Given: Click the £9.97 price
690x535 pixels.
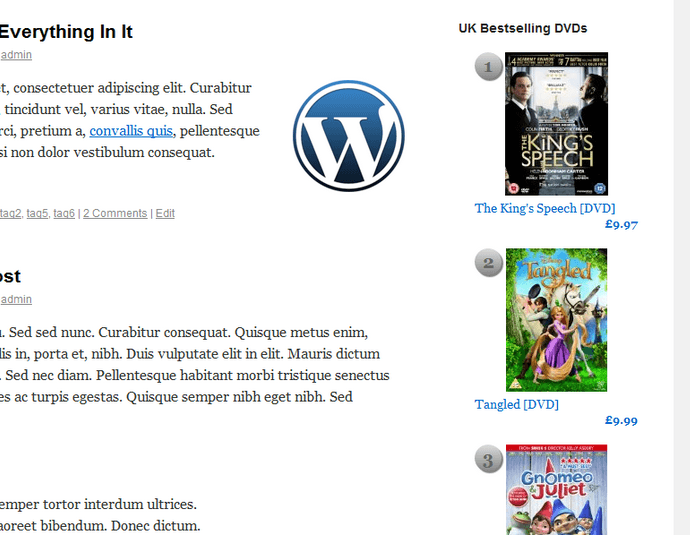Looking at the screenshot, I should 621,224.
